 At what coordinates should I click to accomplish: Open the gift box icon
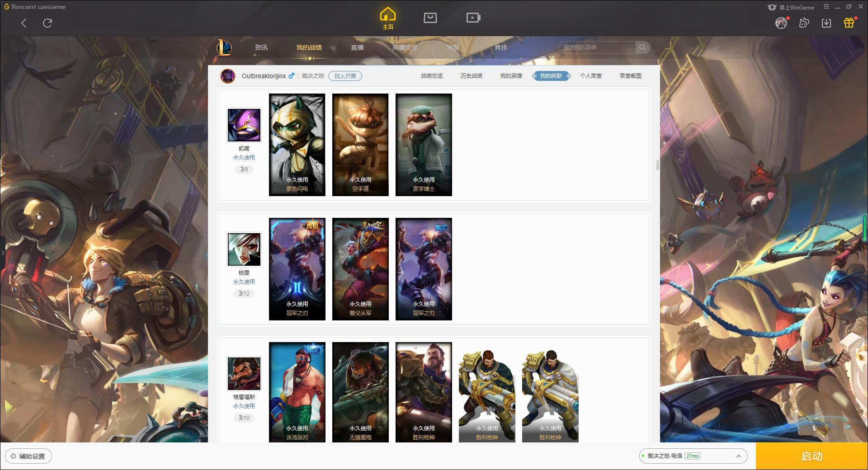coord(849,23)
